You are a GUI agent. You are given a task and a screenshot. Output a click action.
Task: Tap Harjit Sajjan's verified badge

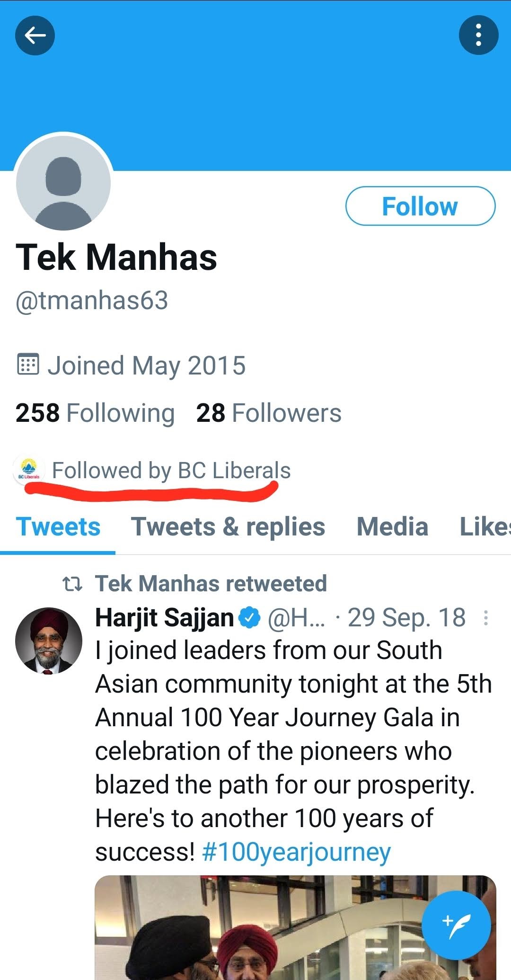249,618
